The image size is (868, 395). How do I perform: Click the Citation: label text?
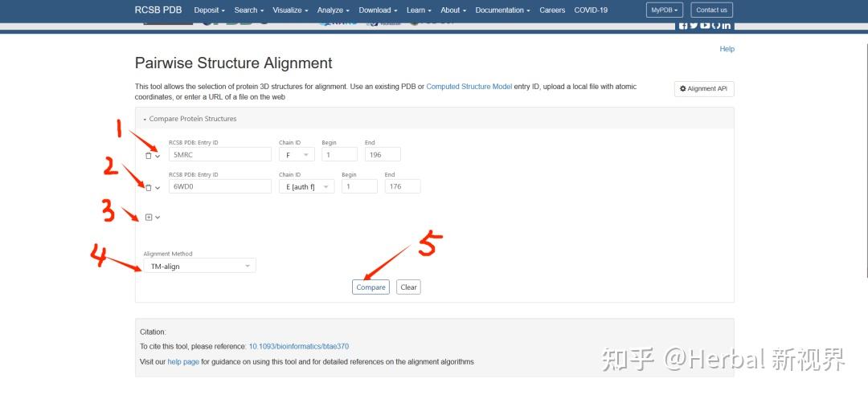[x=153, y=332]
